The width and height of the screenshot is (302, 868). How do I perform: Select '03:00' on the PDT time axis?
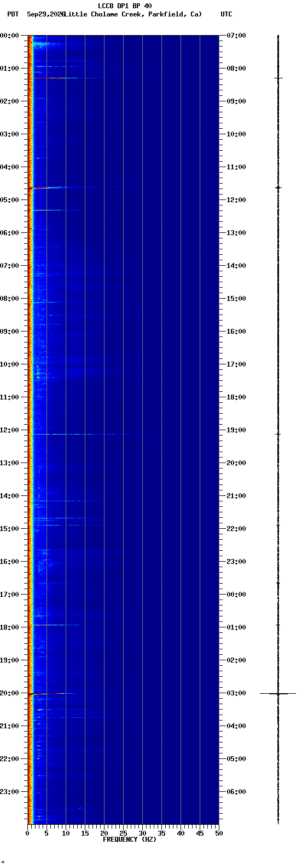point(10,134)
